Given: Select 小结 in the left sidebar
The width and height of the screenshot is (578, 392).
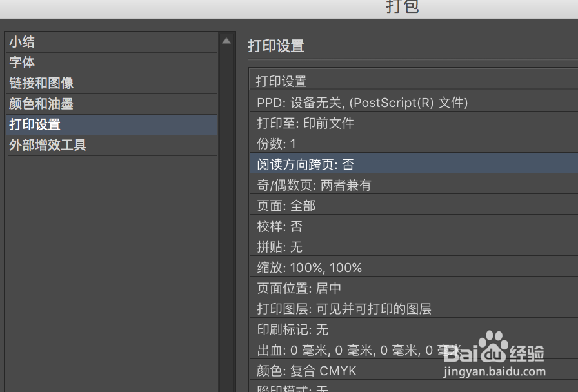Looking at the screenshot, I should (x=22, y=41).
